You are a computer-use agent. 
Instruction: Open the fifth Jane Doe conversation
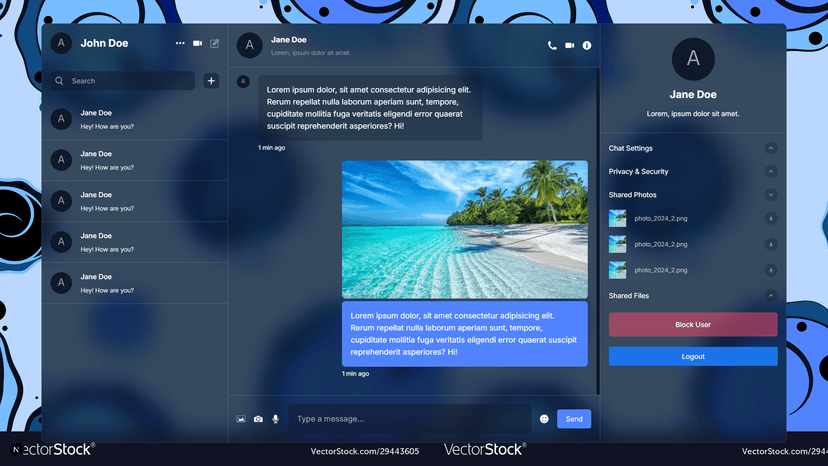(x=135, y=283)
